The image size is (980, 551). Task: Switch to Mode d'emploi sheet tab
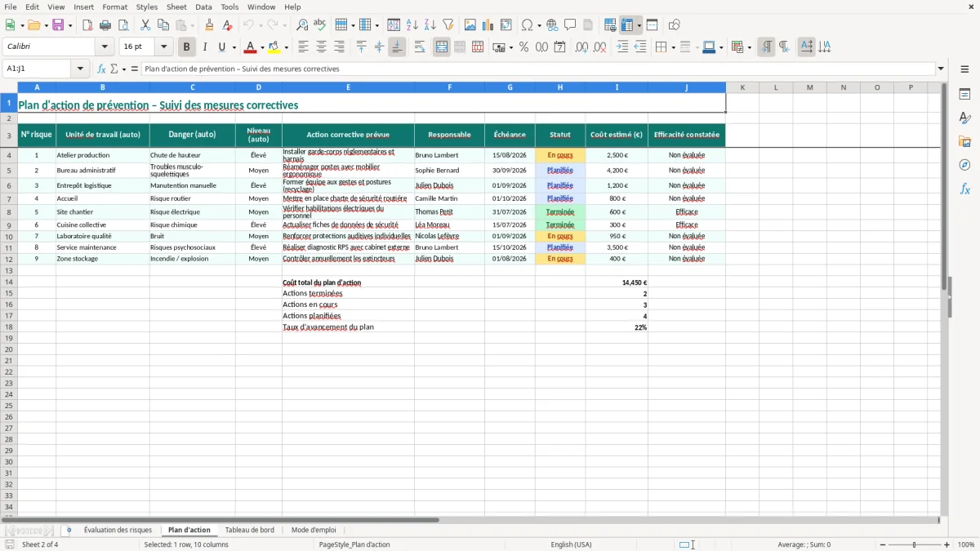tap(314, 530)
